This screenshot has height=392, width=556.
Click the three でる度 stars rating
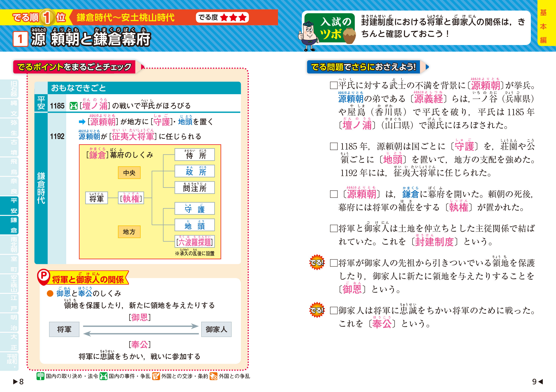point(234,17)
